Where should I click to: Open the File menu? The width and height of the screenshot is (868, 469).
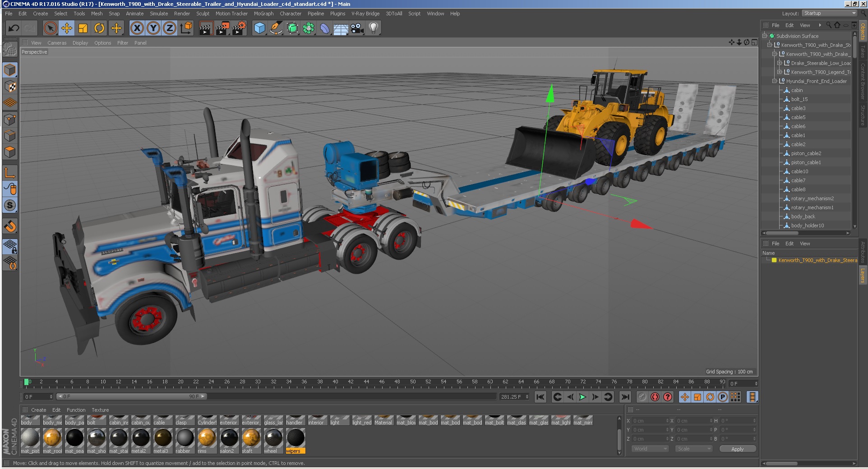pyautogui.click(x=9, y=14)
